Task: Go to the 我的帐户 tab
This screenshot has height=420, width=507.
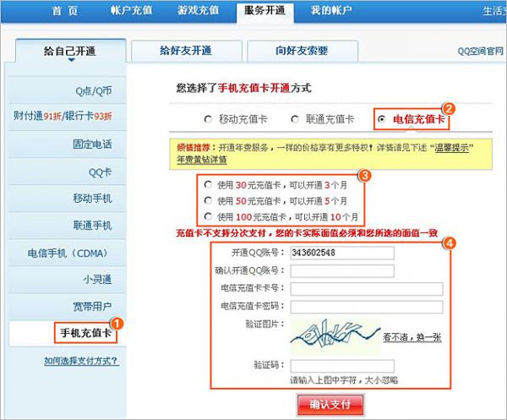Action: tap(330, 11)
